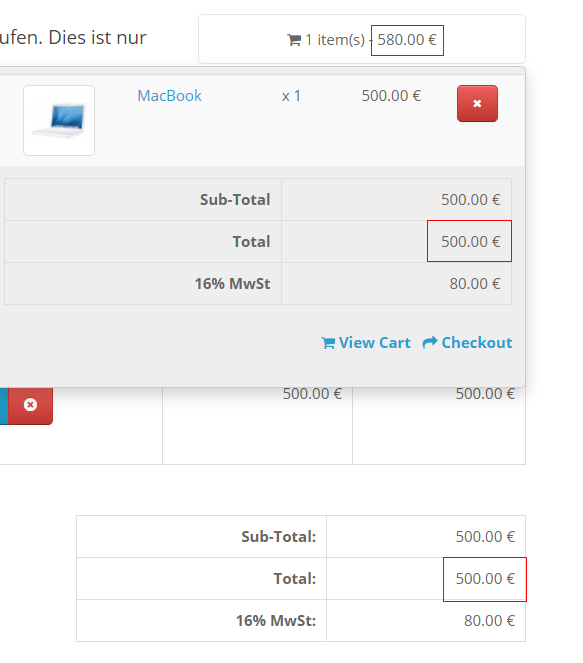Go to Checkout link
Screen dimensions: 583x663
coord(467,342)
